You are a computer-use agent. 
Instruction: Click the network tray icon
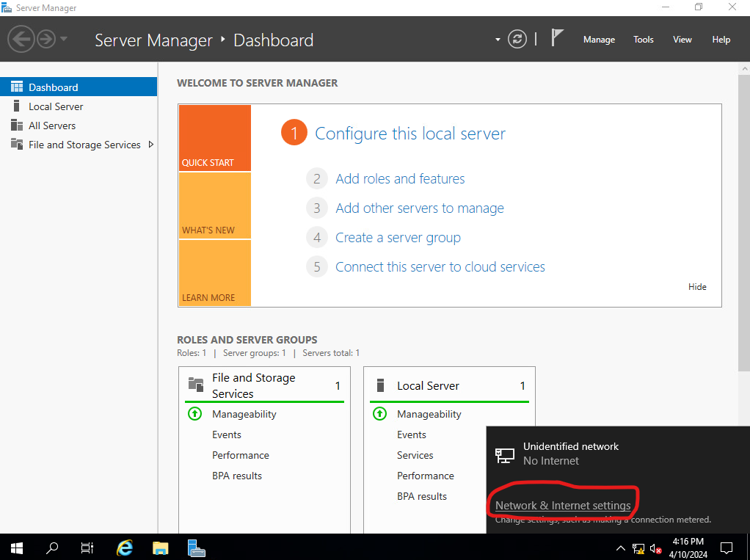(638, 548)
